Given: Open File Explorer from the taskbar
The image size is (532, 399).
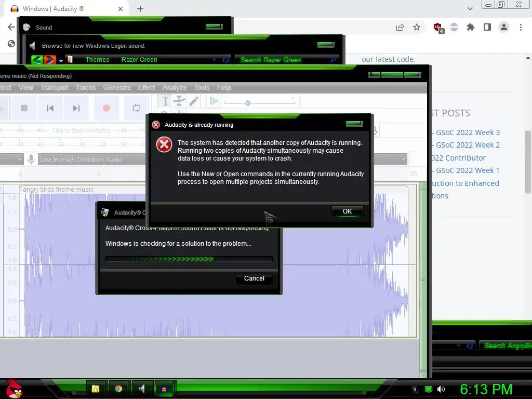Looking at the screenshot, I should (x=96, y=389).
